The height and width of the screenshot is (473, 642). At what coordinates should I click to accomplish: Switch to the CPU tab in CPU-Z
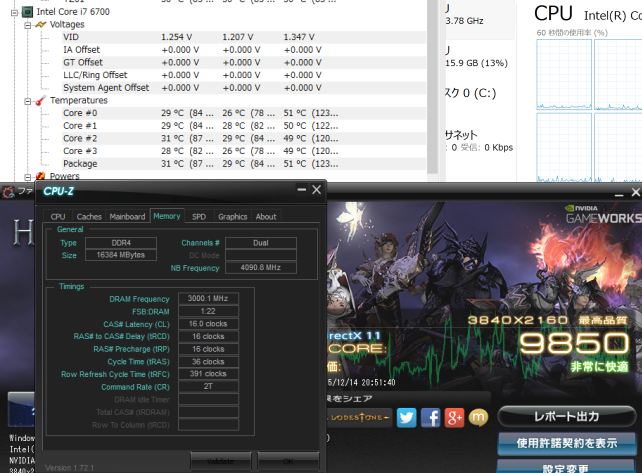[58, 217]
